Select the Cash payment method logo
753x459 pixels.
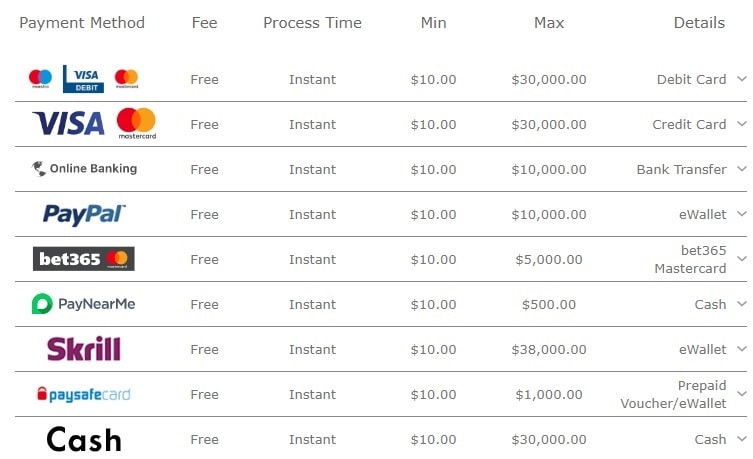point(84,439)
